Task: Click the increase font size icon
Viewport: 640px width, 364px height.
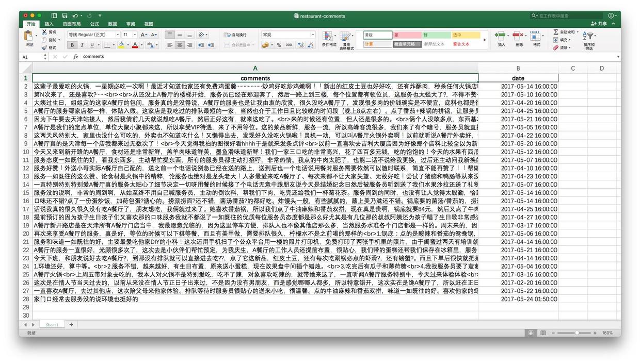Action: point(143,35)
